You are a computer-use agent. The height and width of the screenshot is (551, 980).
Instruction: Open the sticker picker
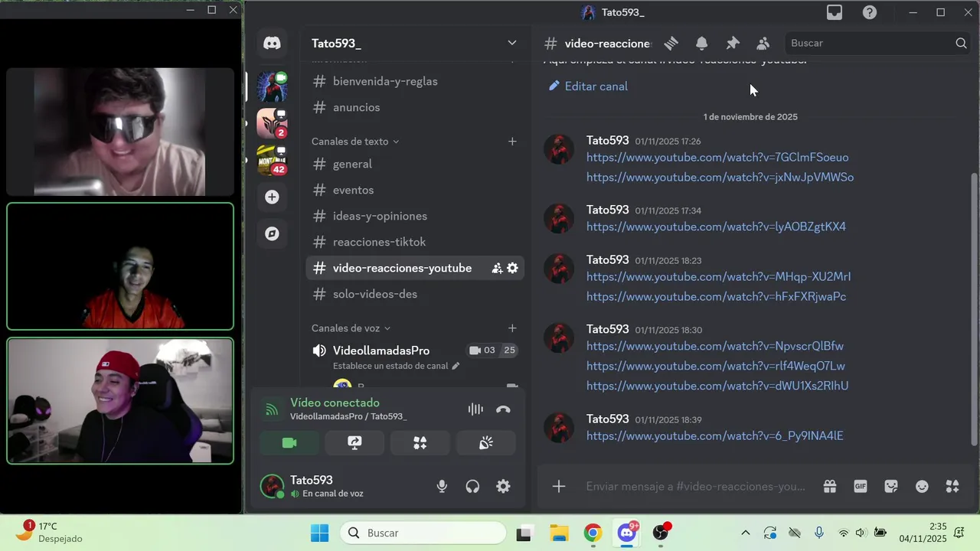click(x=891, y=487)
